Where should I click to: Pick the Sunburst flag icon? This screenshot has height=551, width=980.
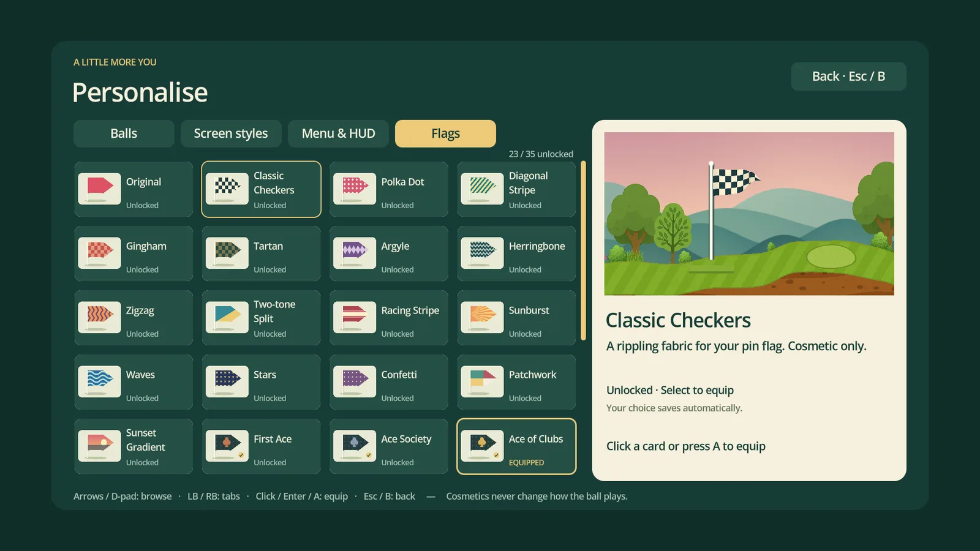pyautogui.click(x=482, y=317)
